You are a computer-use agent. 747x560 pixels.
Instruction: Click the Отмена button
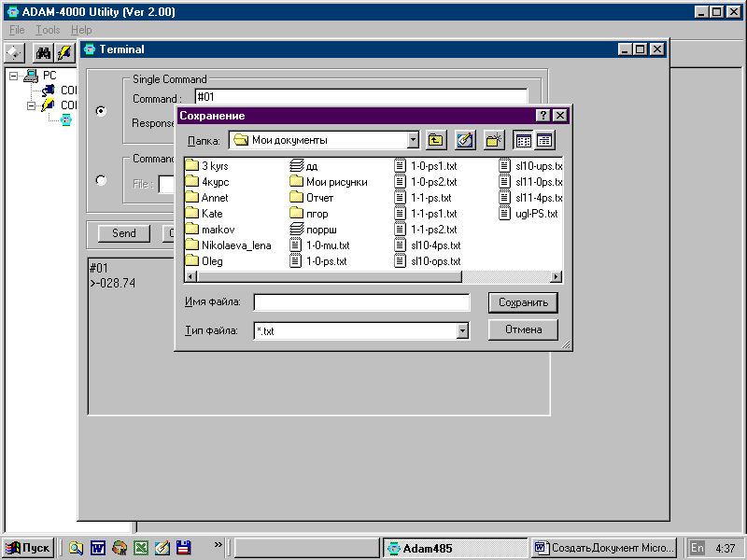(x=523, y=329)
